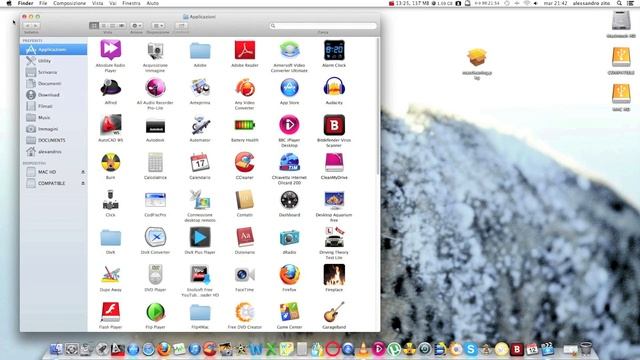Select the DivX Plus Player icon
Viewport: 640px width, 360px height.
200,237
